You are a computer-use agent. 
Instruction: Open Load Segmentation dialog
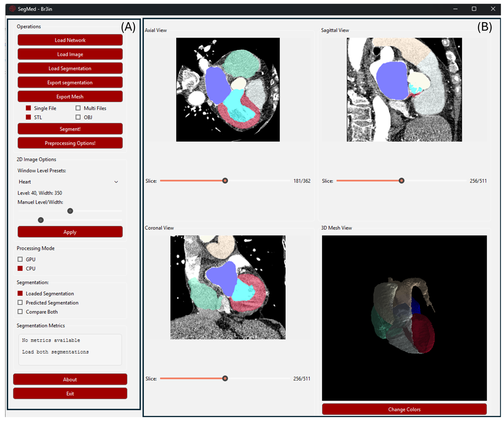(70, 68)
